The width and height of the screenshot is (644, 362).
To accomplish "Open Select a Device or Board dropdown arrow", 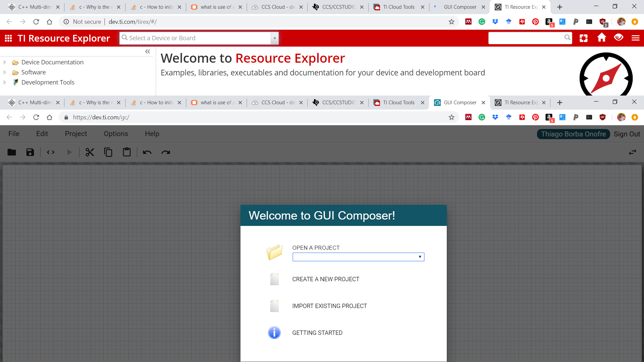I will 274,38.
